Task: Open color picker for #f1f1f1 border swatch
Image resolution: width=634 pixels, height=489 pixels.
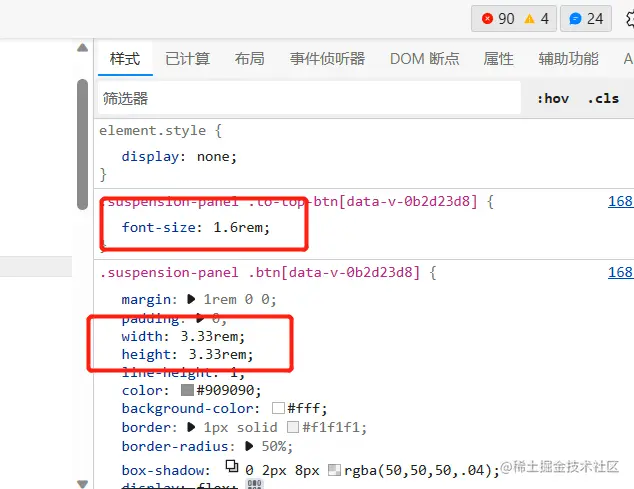Action: (293, 427)
